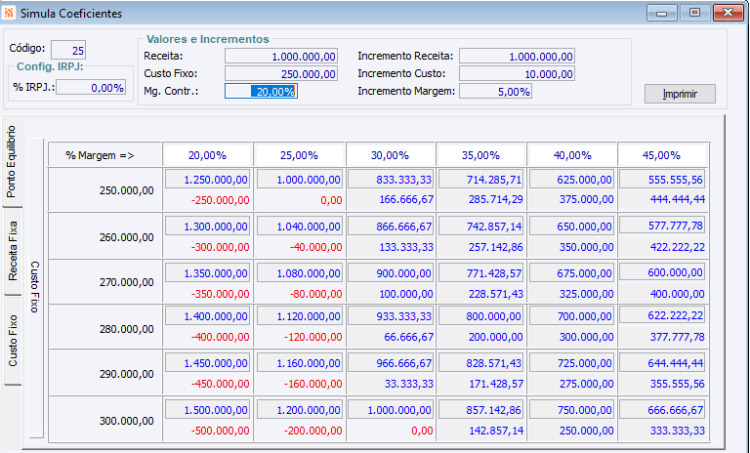Click the 20,00% margin column header
This screenshot has height=453, width=750.
(x=207, y=155)
